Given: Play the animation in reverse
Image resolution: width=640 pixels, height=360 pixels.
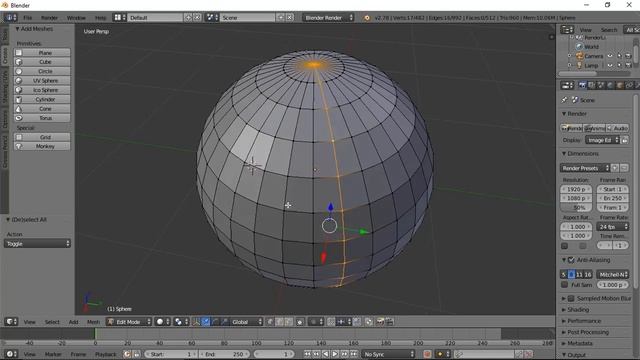Looking at the screenshot, I should click(x=326, y=354).
